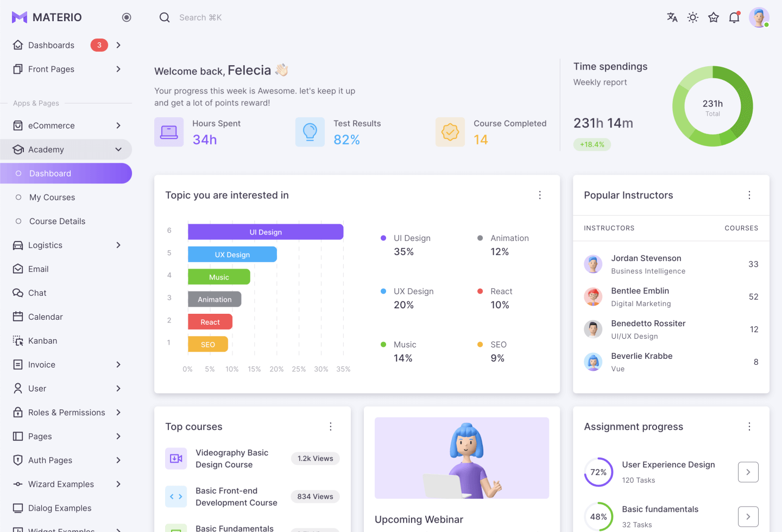Open Top courses options menu

pyautogui.click(x=331, y=427)
